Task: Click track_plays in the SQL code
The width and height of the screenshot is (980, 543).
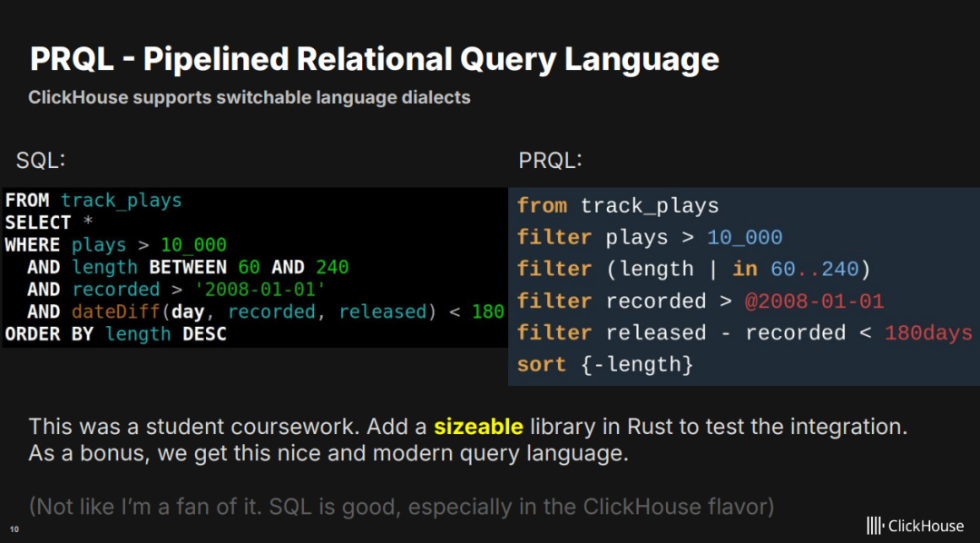Action: tap(122, 200)
